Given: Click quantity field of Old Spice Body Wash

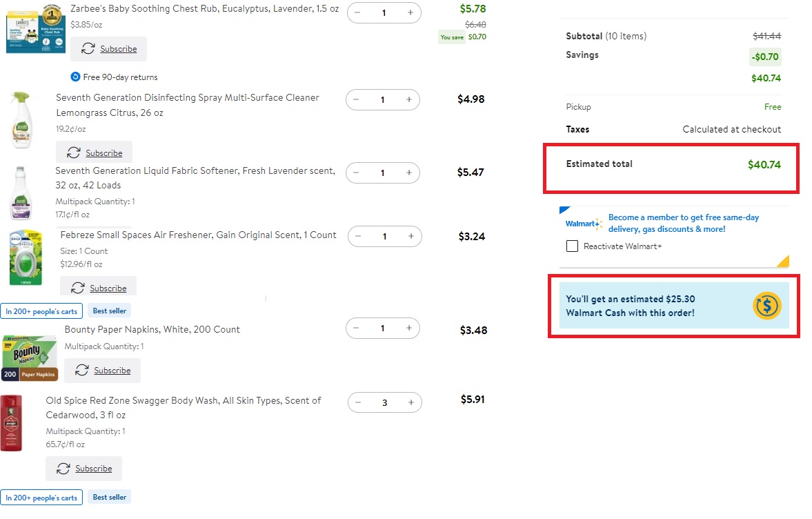Looking at the screenshot, I should [x=385, y=402].
